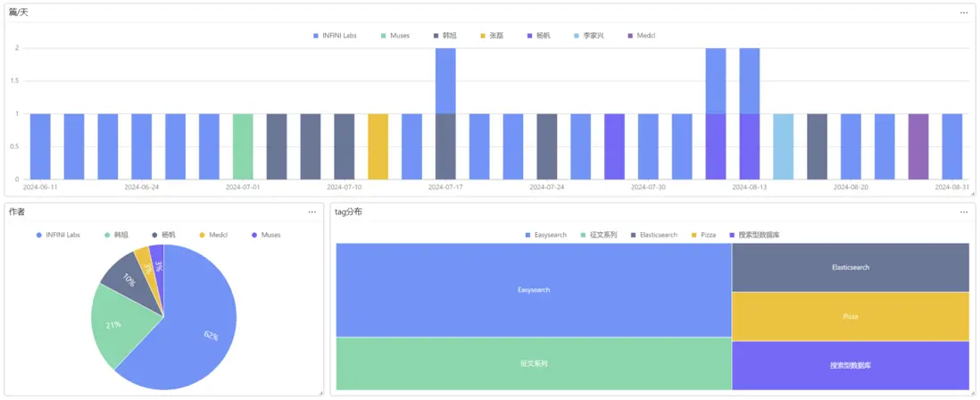
Task: Click the 作者 panel title
Action: click(x=17, y=212)
